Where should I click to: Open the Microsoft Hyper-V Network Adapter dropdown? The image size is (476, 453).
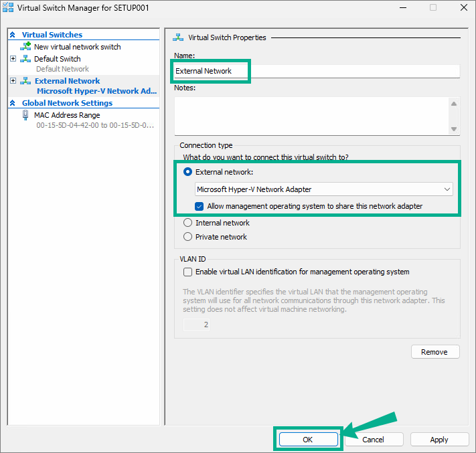click(323, 189)
